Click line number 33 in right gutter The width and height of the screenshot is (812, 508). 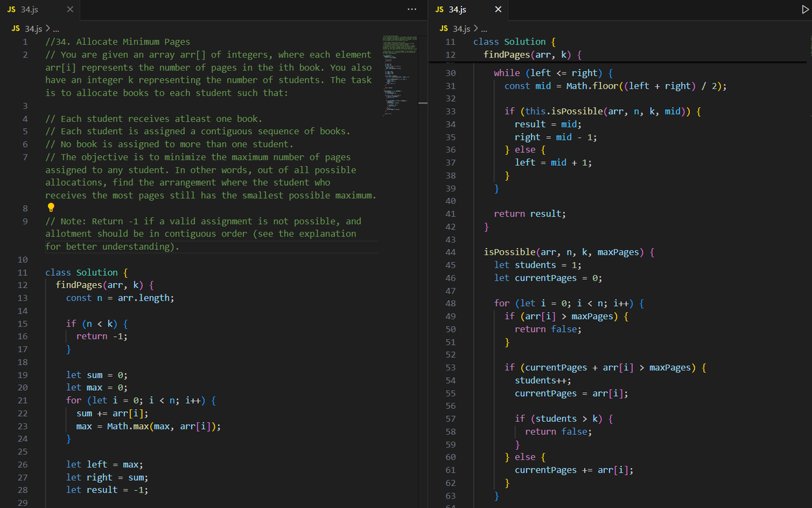tap(450, 111)
